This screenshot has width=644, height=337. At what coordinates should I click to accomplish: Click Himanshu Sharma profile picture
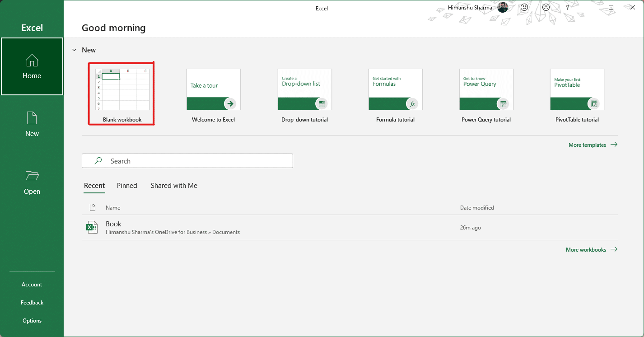[503, 7]
